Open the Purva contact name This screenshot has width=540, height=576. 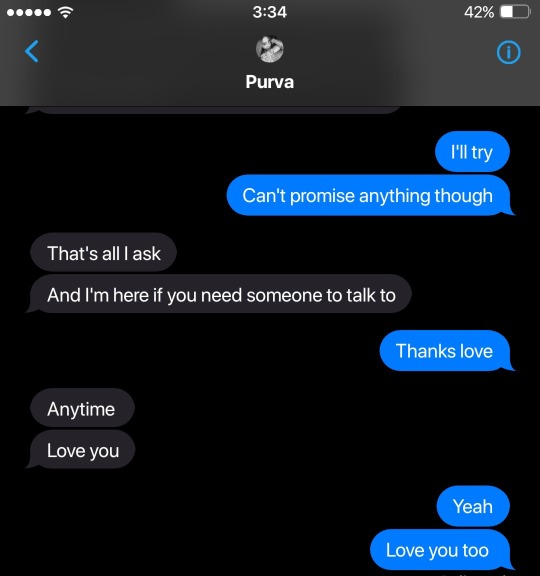point(270,82)
